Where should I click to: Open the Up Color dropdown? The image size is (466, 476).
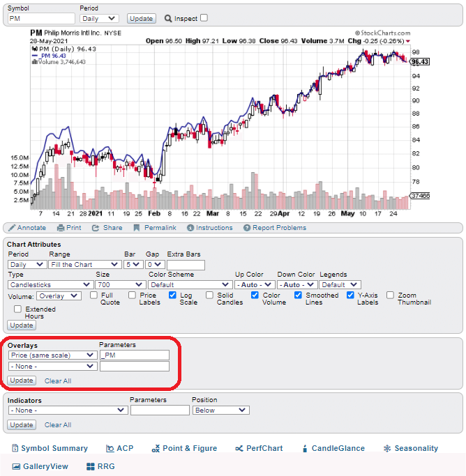pos(255,285)
